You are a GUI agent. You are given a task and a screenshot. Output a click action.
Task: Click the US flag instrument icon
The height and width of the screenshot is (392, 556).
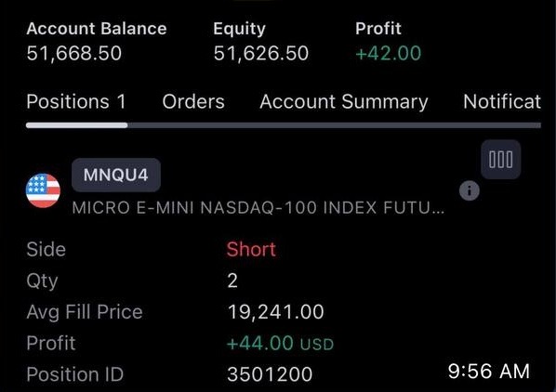tap(43, 190)
